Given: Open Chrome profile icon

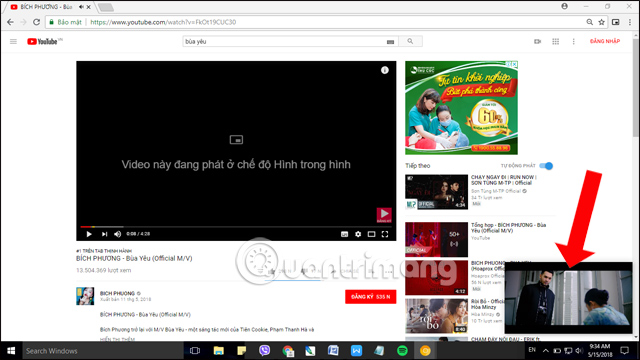Looking at the screenshot, I should coord(564,6).
